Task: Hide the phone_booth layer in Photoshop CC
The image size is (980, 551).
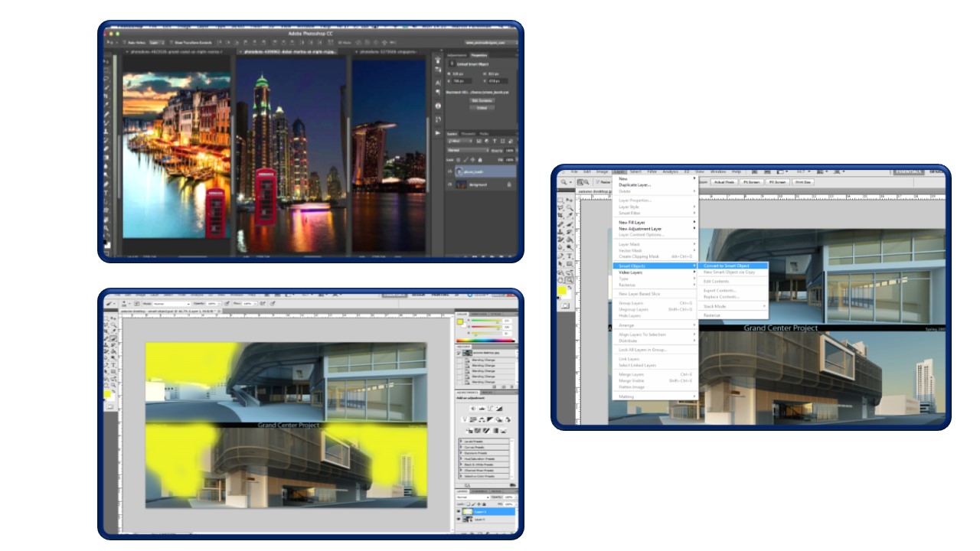Action: 450,171
